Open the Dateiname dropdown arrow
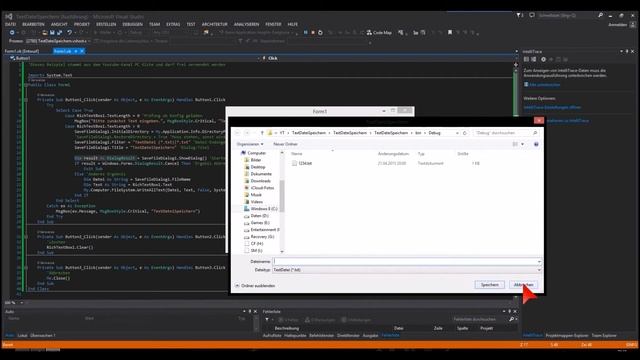The image size is (640, 360). (x=539, y=262)
